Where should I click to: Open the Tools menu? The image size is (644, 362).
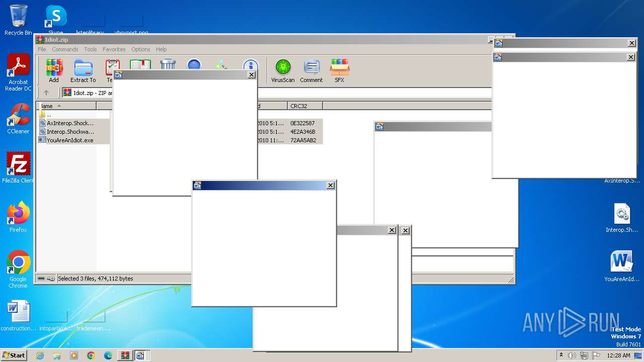(x=91, y=49)
